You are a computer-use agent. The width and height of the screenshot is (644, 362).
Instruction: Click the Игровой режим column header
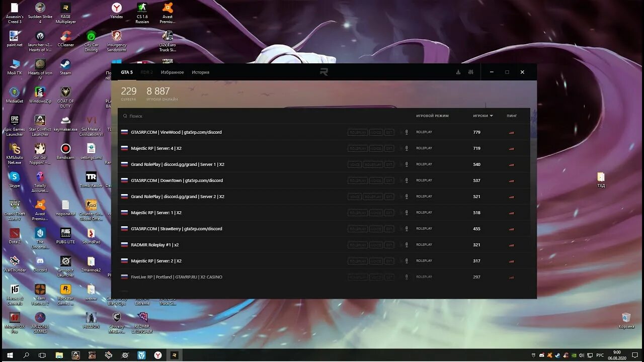pyautogui.click(x=432, y=116)
